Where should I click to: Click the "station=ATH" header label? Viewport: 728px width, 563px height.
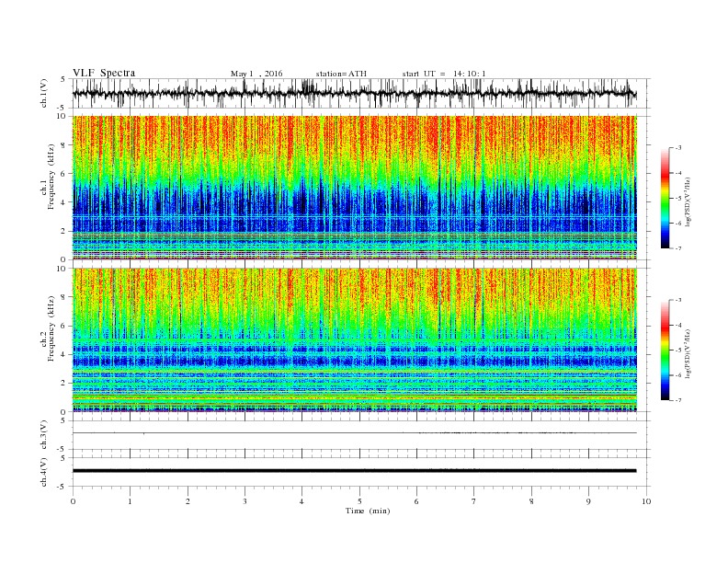click(x=341, y=74)
